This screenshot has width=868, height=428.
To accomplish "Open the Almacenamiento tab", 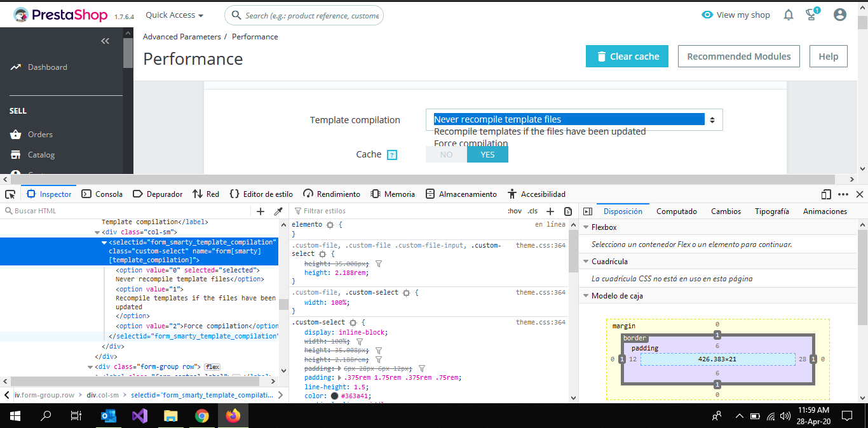I will [x=461, y=194].
